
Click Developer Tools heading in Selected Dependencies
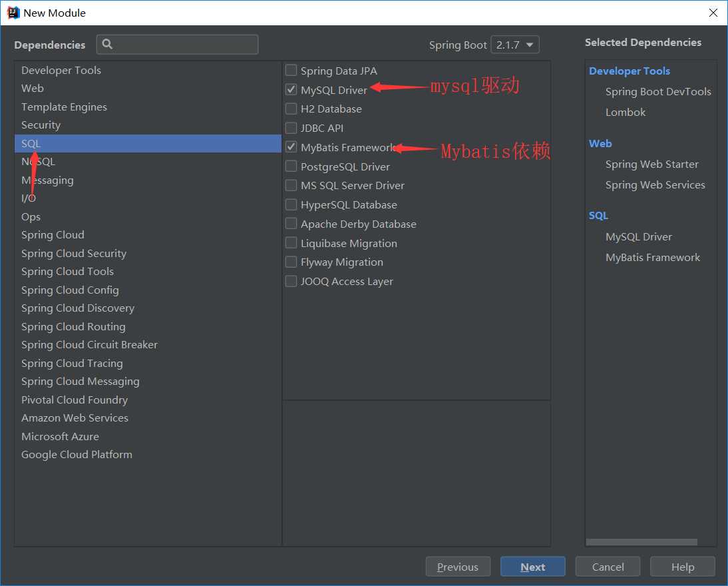629,71
